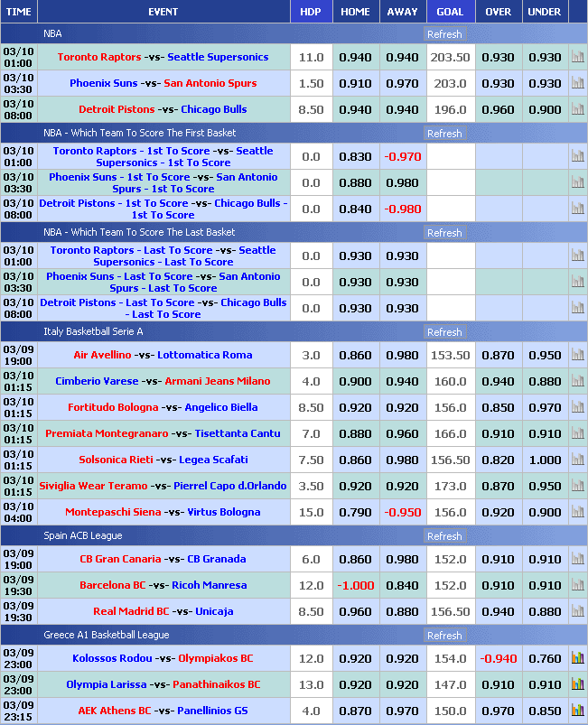Click handicap 15.0 for Montepaschi Siena

pos(311,512)
